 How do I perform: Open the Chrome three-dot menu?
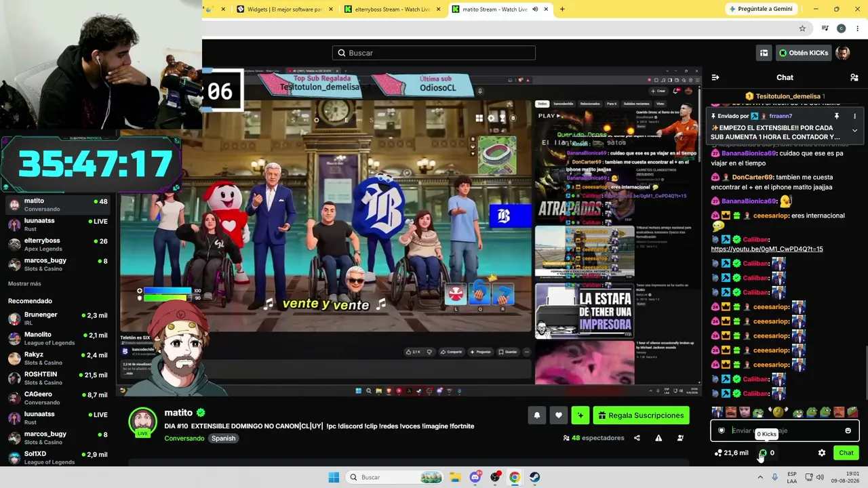coord(856,28)
